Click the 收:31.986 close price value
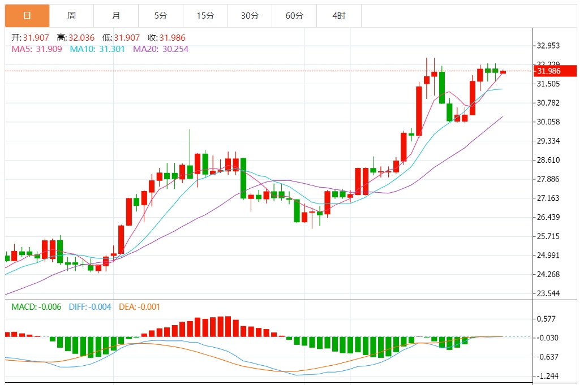The height and width of the screenshot is (385, 588). tap(166, 38)
